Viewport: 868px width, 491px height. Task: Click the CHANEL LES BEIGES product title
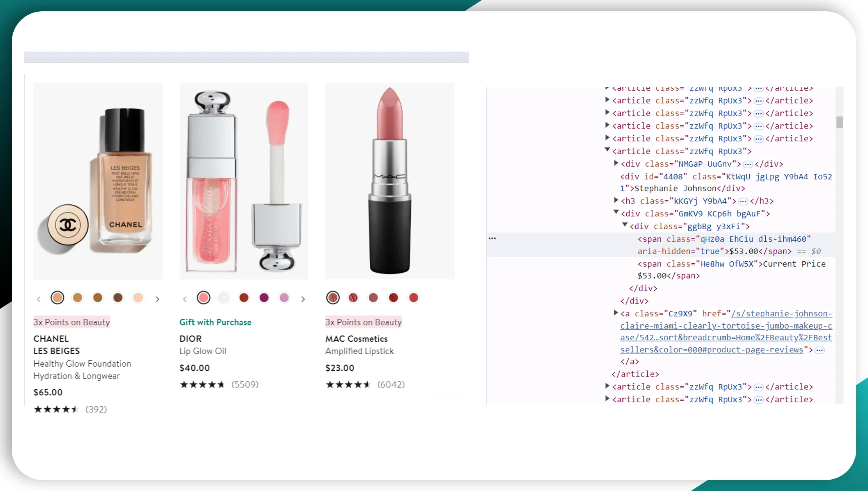82,357
